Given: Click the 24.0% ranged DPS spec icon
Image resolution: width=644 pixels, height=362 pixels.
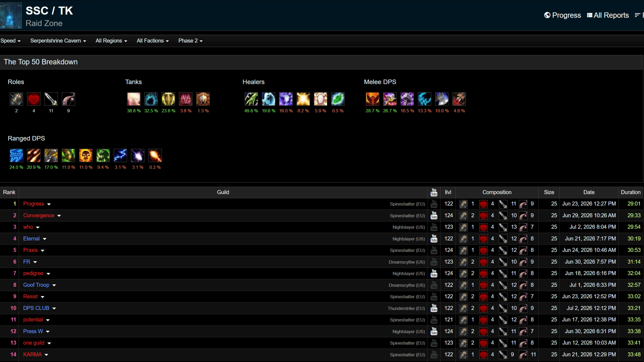Looking at the screenshot, I should tap(16, 156).
